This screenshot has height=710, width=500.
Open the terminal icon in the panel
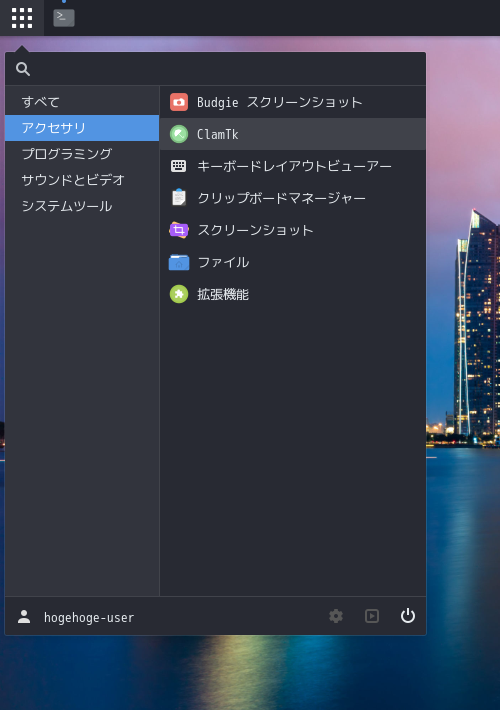pyautogui.click(x=64, y=18)
